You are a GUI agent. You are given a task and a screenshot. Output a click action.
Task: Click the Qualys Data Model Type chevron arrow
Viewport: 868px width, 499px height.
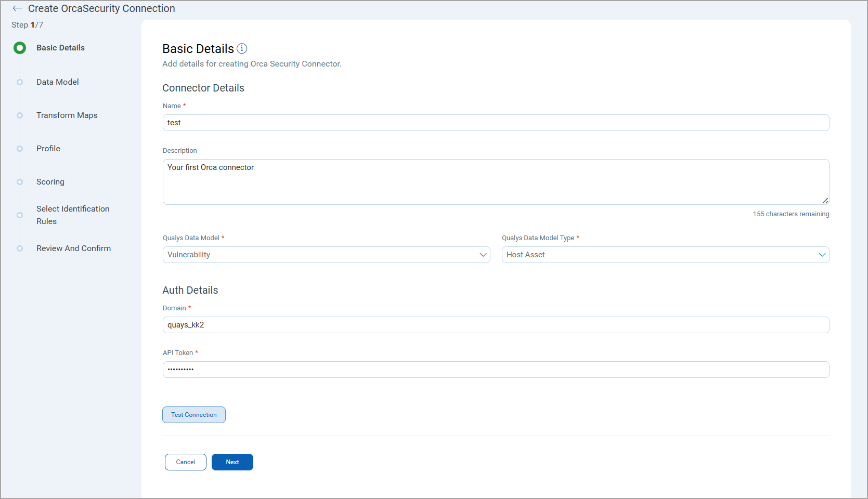pos(822,255)
